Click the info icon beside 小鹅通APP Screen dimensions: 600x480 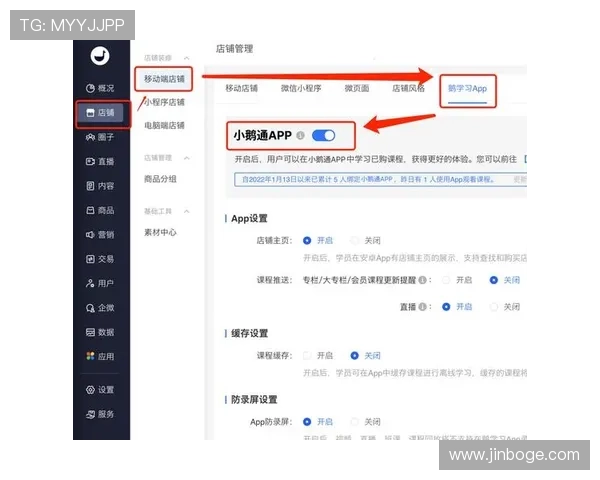click(301, 136)
